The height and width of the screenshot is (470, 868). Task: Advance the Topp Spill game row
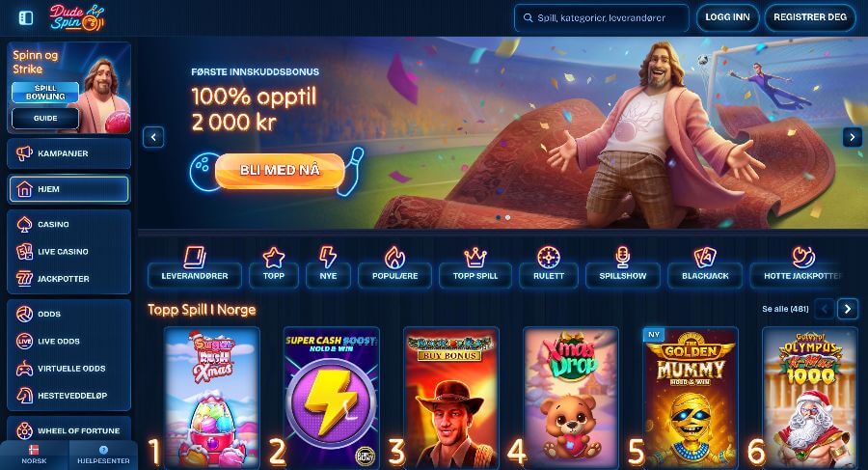pos(848,309)
